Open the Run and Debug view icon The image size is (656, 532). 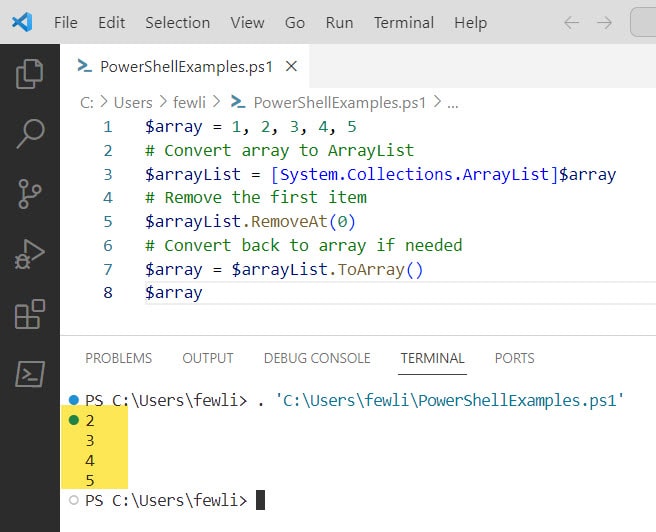[29, 254]
